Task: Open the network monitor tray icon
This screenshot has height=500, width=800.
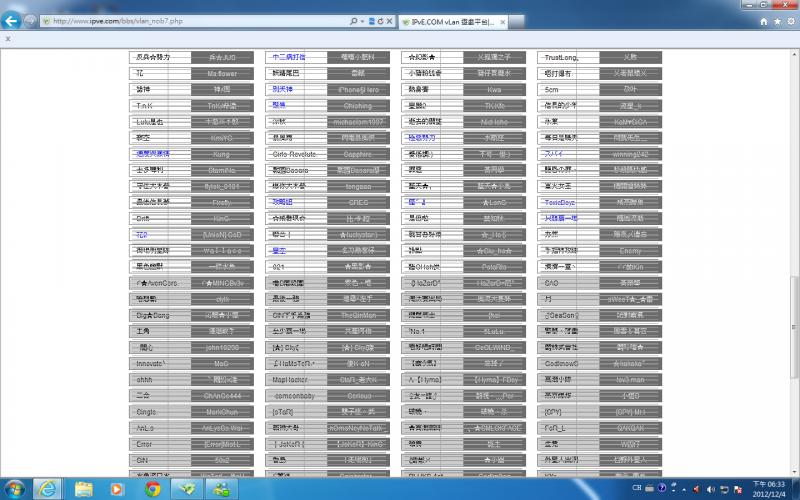Action: click(x=724, y=490)
